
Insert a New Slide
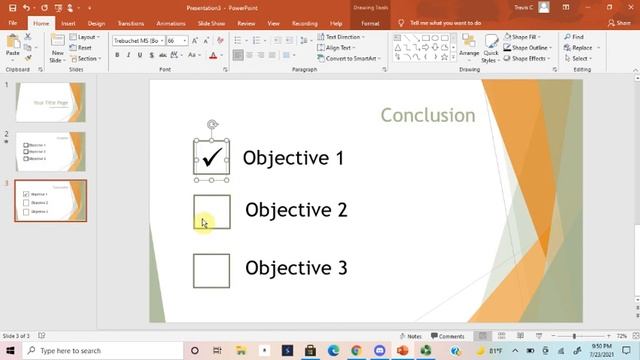click(x=58, y=49)
